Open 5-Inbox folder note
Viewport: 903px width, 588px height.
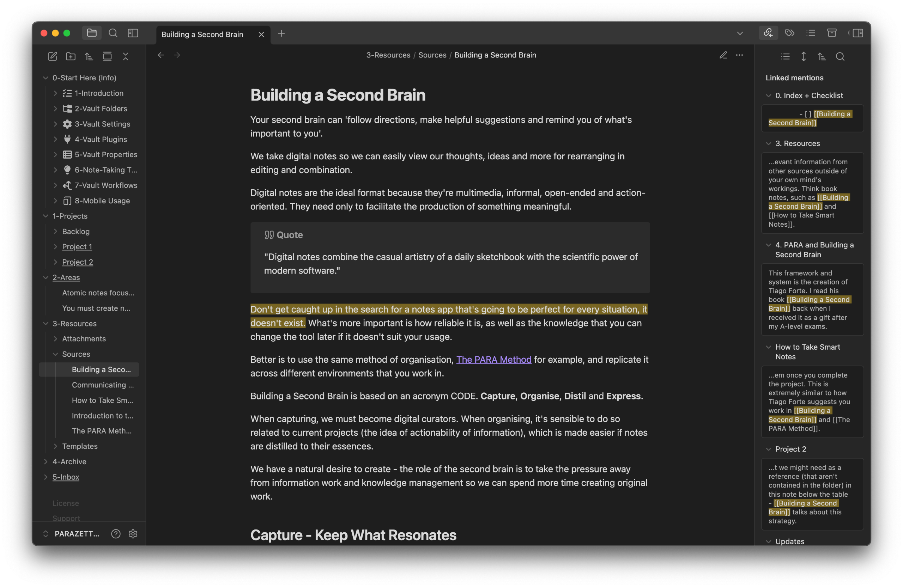pyautogui.click(x=66, y=477)
